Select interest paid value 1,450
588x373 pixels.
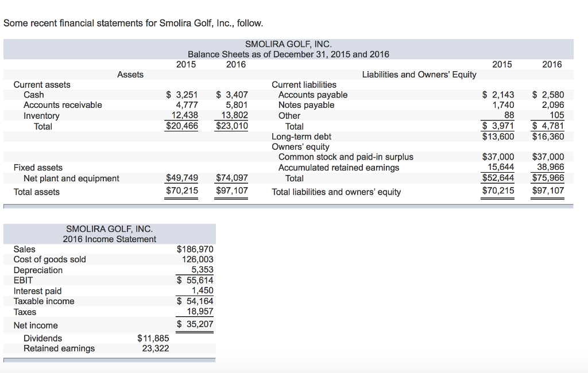coord(202,290)
